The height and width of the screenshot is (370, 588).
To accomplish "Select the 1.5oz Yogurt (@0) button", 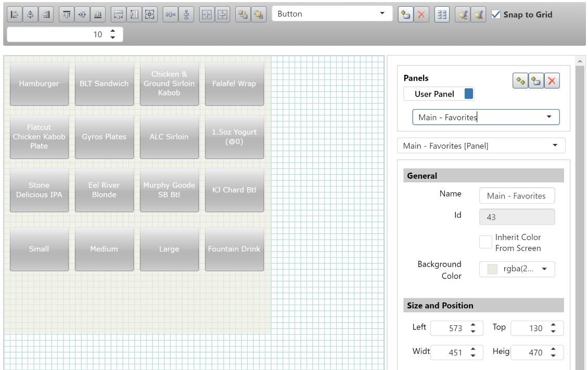I will (x=234, y=137).
